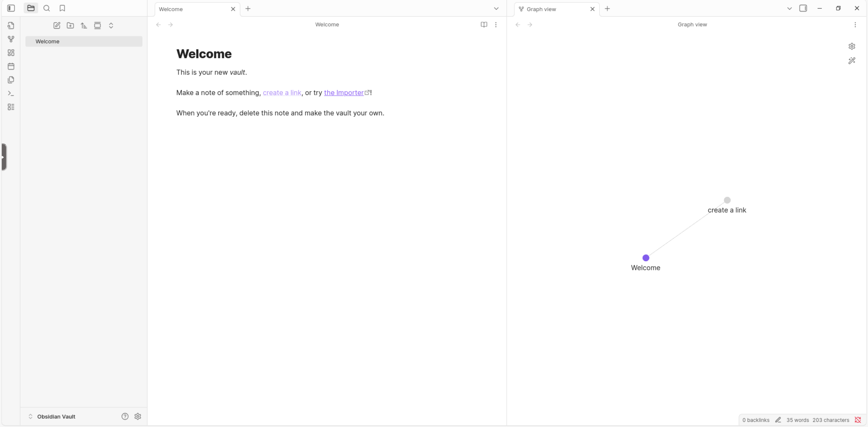868x427 pixels.
Task: Open the Obsidian Vault switcher
Action: [56, 416]
